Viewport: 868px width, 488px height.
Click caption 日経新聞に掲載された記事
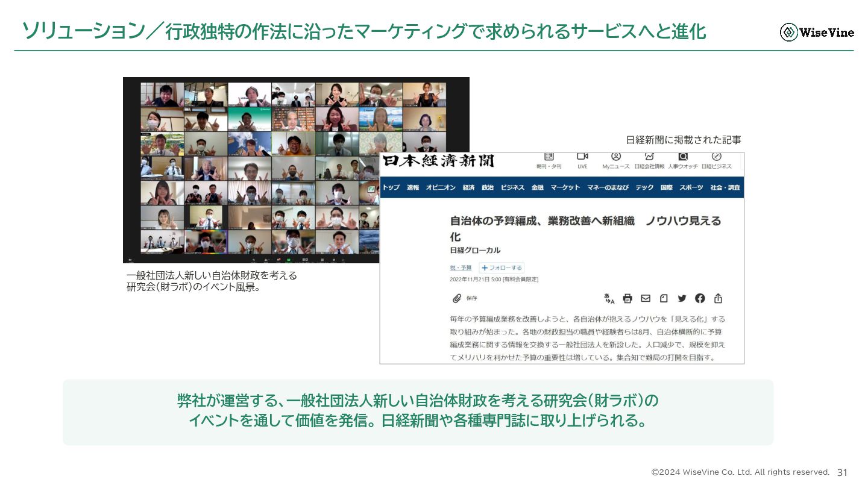[x=684, y=140]
